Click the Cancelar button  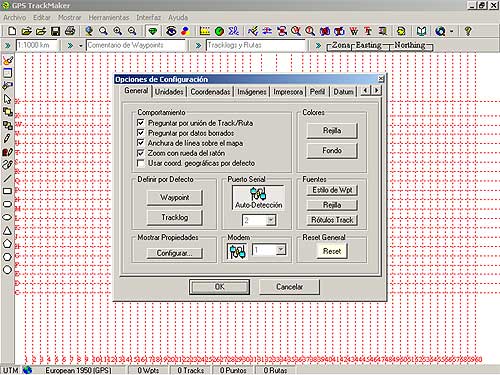(289, 287)
